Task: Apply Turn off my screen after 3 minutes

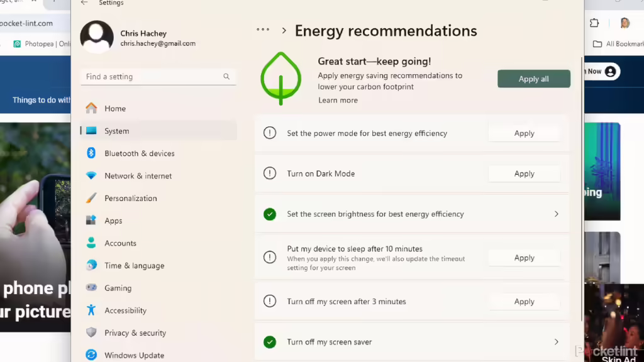Action: (524, 302)
